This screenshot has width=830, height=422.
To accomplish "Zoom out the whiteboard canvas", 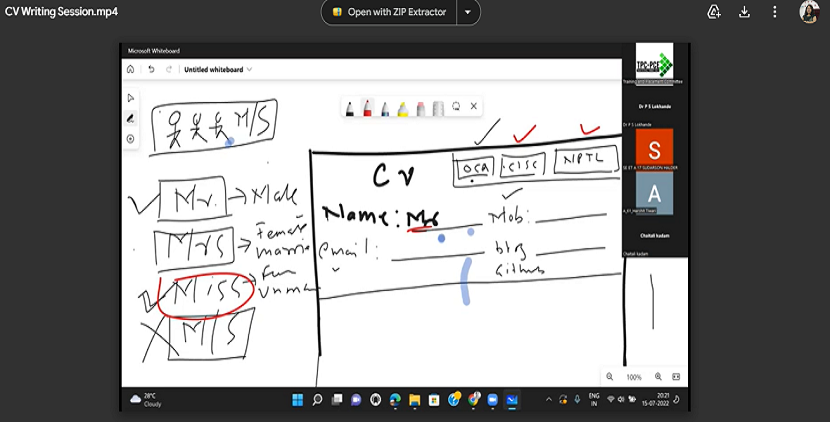I will [x=610, y=377].
